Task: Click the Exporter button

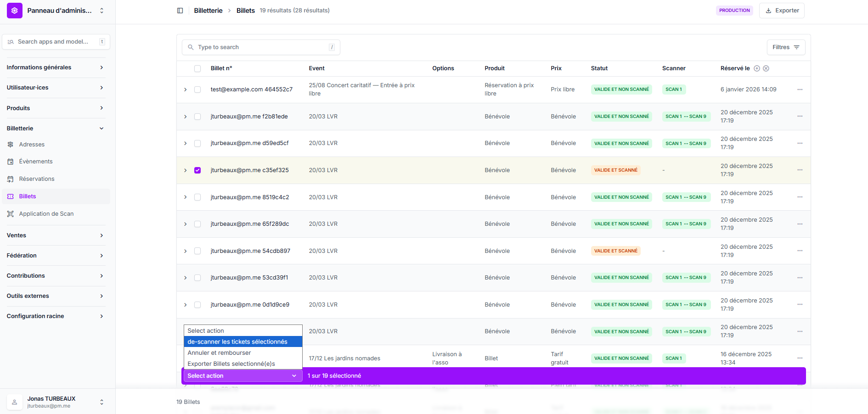Action: [782, 11]
